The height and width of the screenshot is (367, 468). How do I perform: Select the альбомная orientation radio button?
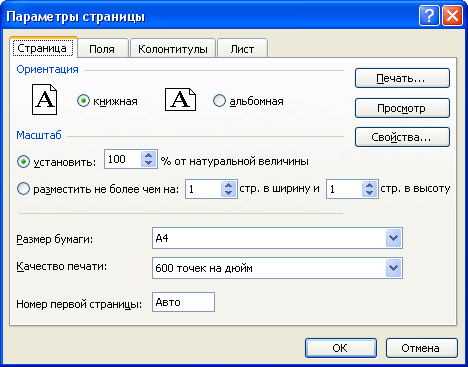click(x=219, y=100)
